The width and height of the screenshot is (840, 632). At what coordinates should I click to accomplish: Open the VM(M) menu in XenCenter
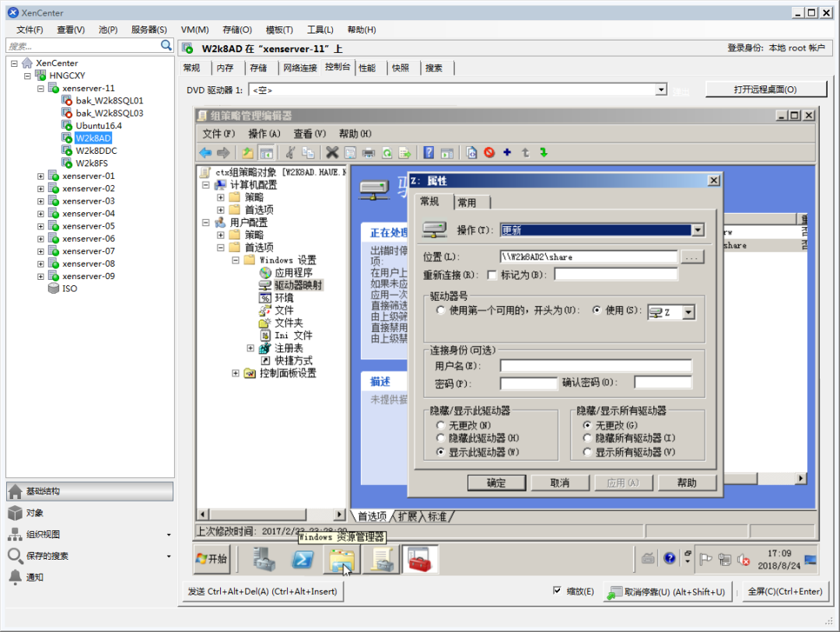[194, 30]
